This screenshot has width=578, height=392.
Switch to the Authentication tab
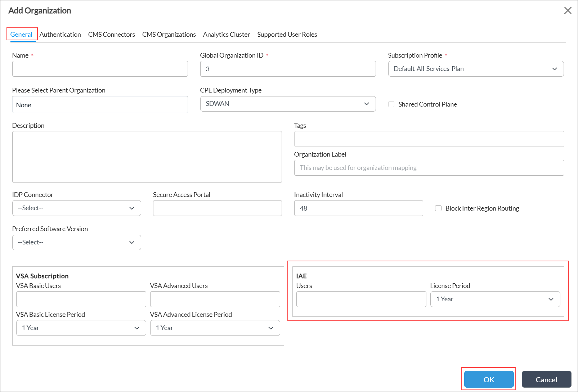[60, 35]
